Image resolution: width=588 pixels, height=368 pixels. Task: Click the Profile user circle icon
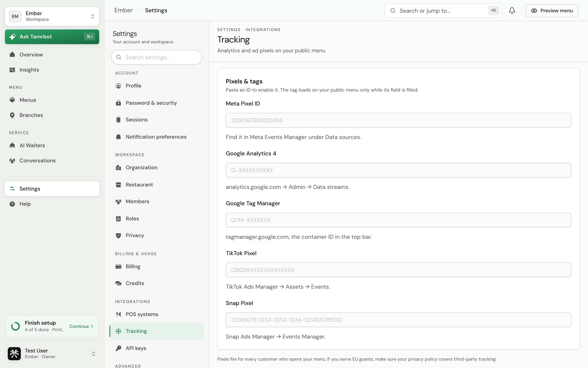(x=118, y=86)
